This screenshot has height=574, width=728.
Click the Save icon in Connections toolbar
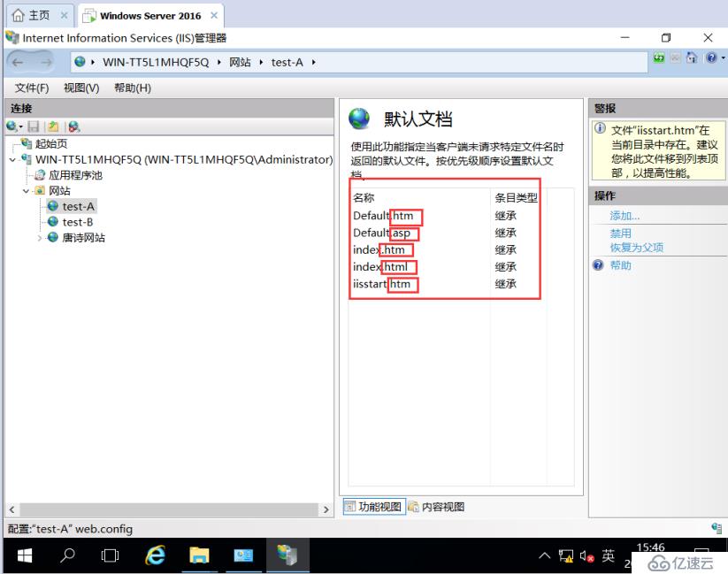34,126
